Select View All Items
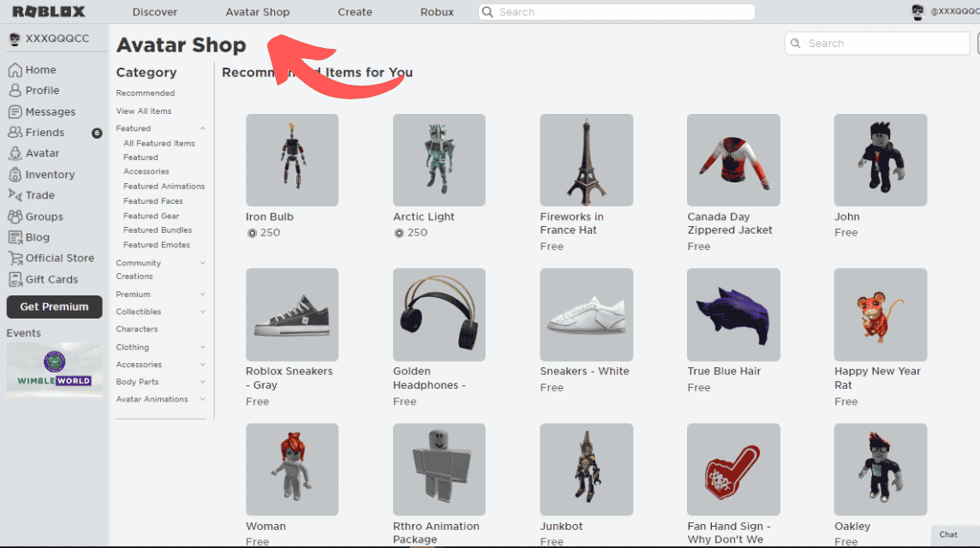The image size is (980, 548). click(143, 111)
